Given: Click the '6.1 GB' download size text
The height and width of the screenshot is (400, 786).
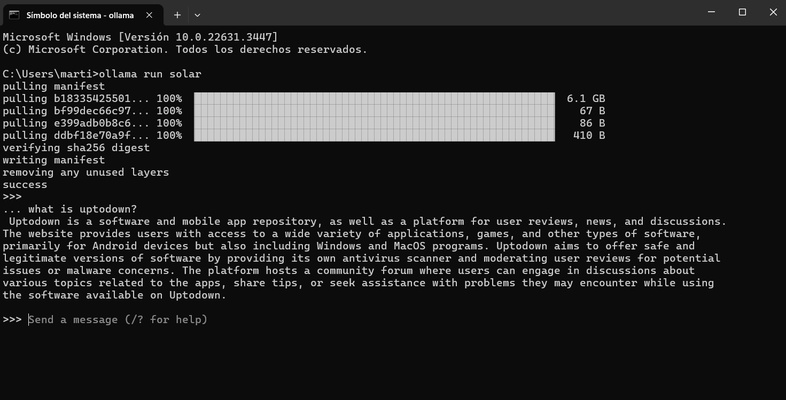Looking at the screenshot, I should pyautogui.click(x=586, y=99).
